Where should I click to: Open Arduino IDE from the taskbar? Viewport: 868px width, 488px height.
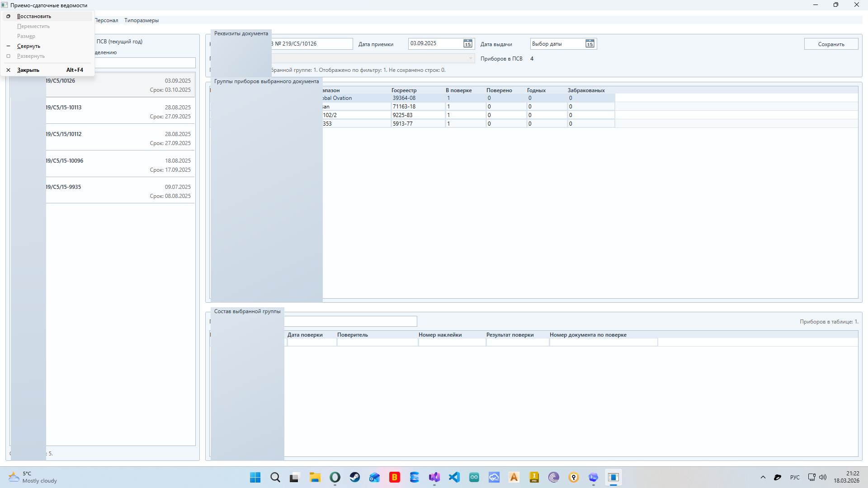(x=474, y=477)
